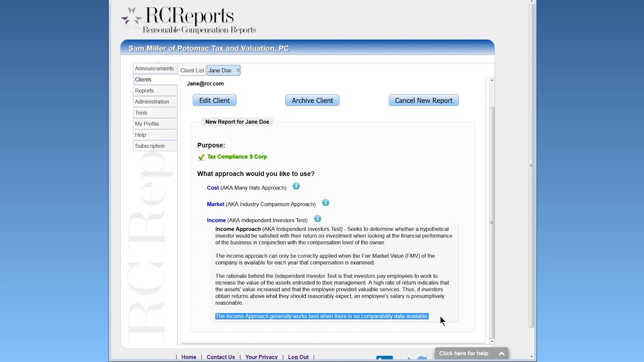Open the Announcements menu item
The width and height of the screenshot is (644, 362).
pos(155,68)
